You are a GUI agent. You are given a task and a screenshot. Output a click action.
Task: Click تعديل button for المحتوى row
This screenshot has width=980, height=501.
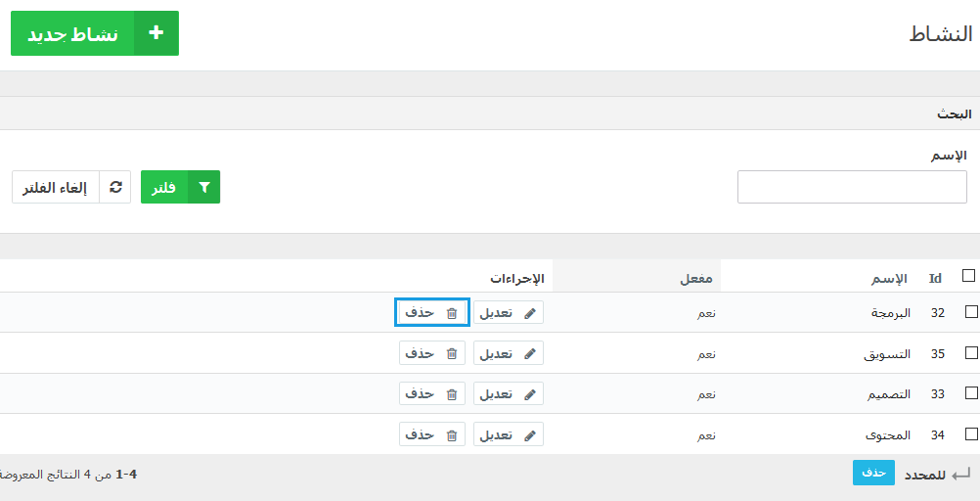pos(509,434)
